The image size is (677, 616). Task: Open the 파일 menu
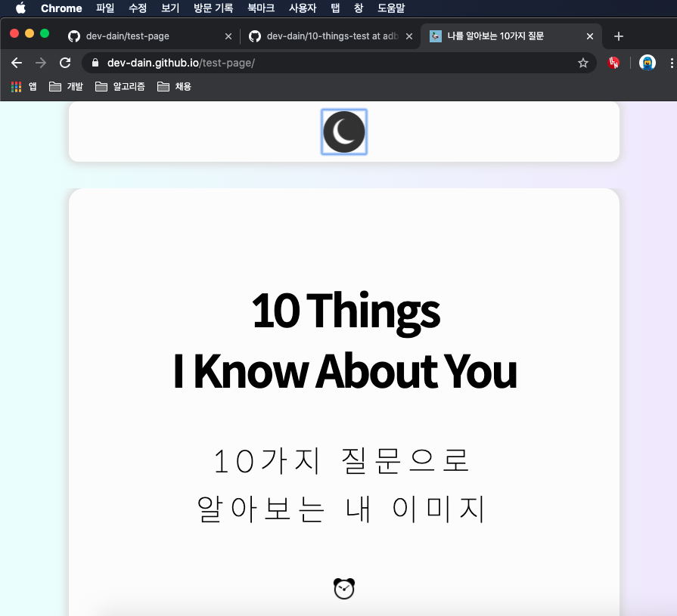point(105,8)
